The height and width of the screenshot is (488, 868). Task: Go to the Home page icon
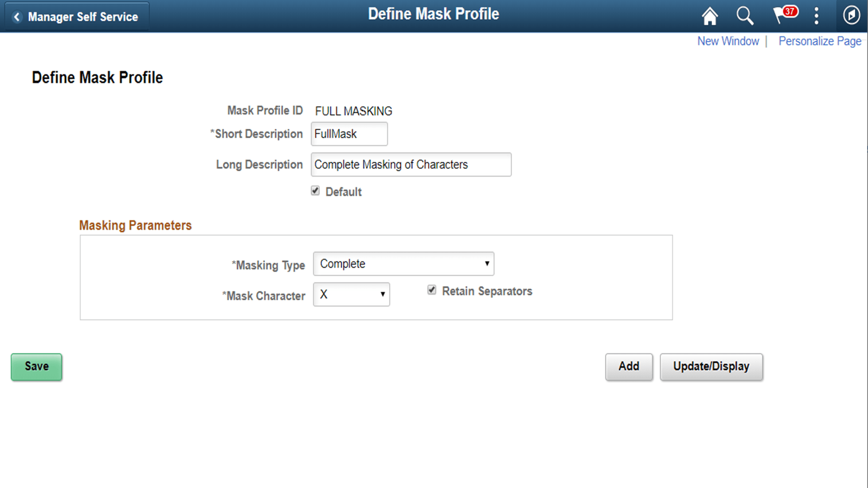click(x=710, y=16)
